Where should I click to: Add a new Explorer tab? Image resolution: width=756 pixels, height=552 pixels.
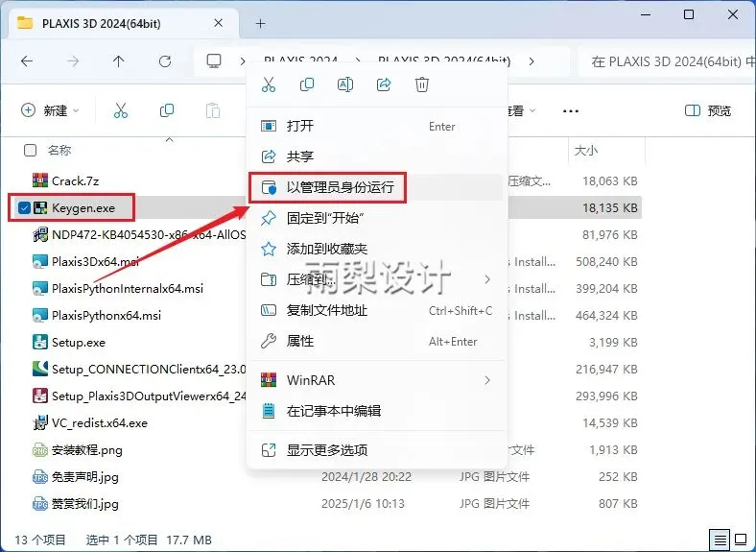tap(260, 23)
